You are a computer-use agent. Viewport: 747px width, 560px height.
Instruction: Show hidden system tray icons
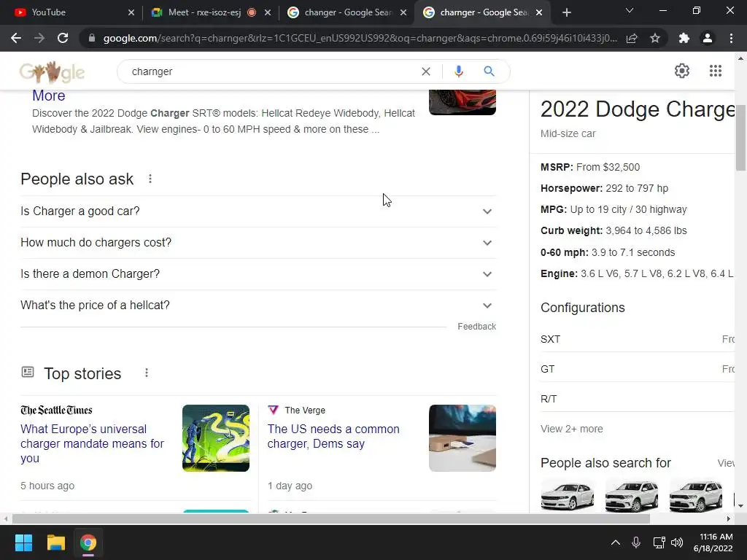coord(616,542)
